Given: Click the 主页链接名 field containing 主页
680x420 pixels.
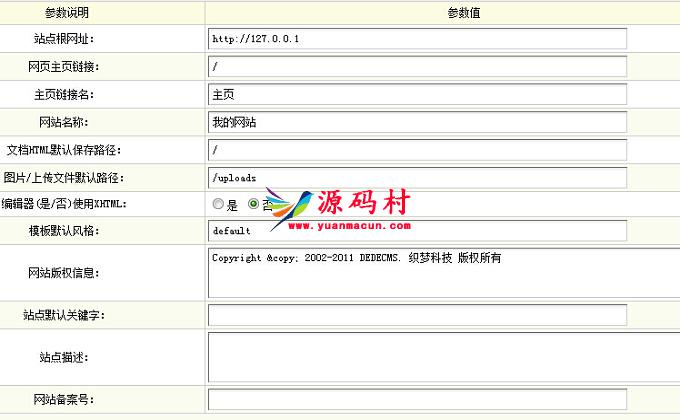Looking at the screenshot, I should point(417,95).
